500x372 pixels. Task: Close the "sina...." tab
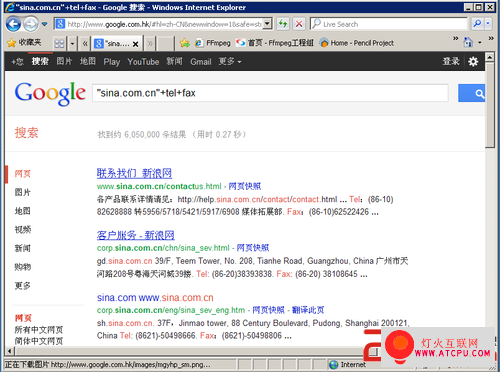point(136,44)
